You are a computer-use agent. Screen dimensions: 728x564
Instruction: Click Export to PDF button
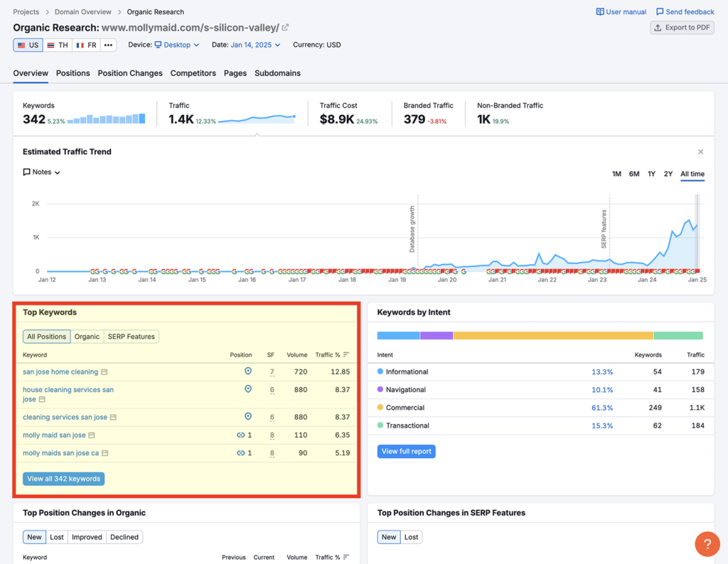point(682,28)
